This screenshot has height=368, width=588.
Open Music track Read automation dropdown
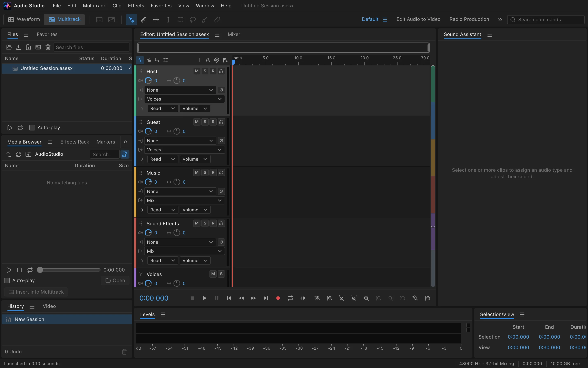click(x=163, y=210)
